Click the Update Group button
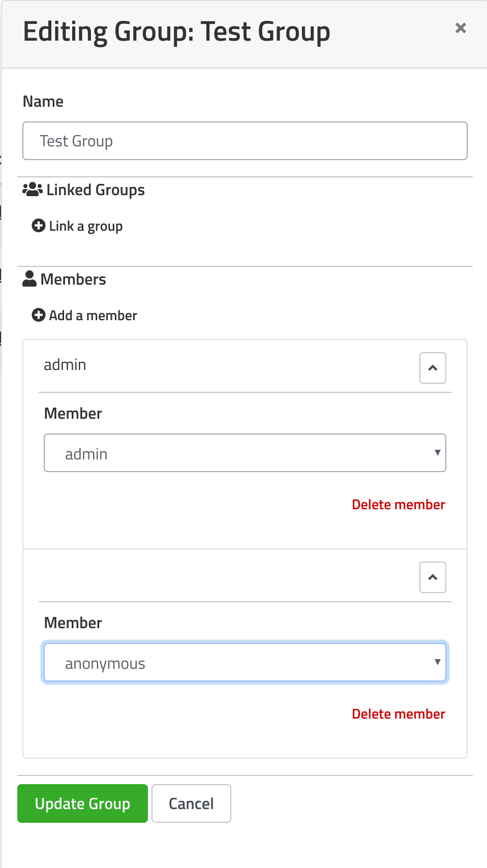This screenshot has width=487, height=868. coord(82,803)
